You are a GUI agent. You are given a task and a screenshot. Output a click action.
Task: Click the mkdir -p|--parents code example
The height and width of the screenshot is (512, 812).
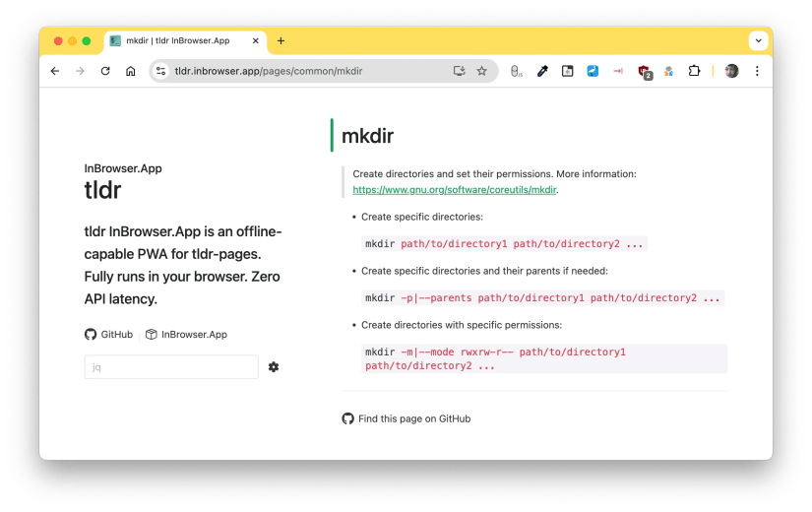pos(542,298)
